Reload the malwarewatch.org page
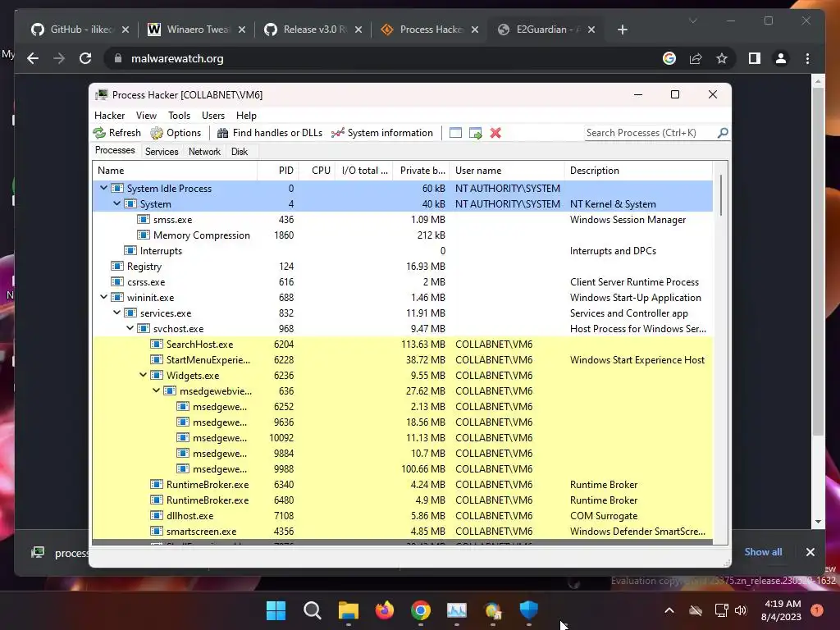Screen dimensions: 840x630 [x=85, y=58]
